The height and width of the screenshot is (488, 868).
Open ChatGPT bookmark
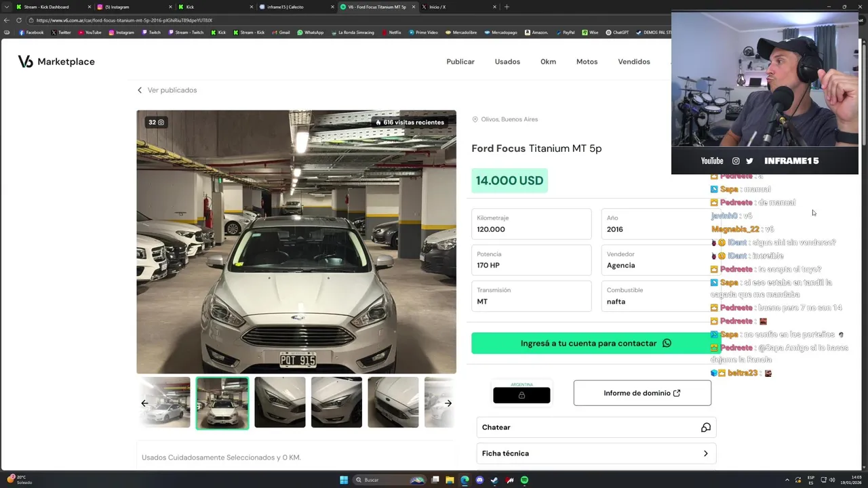coord(617,33)
